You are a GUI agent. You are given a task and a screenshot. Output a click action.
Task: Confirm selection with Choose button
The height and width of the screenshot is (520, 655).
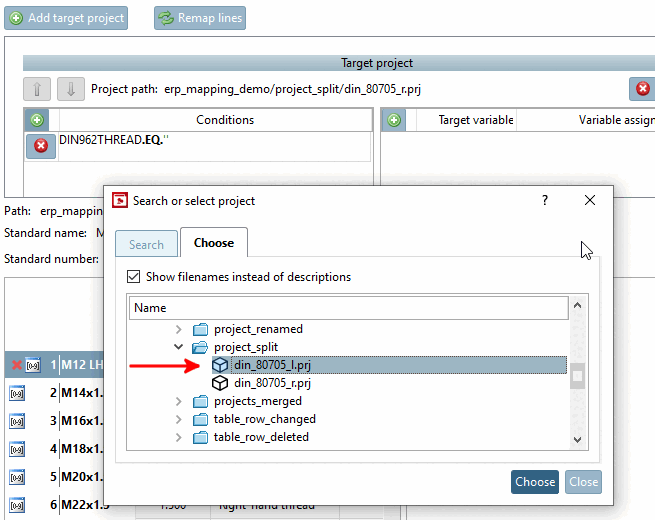coord(535,482)
